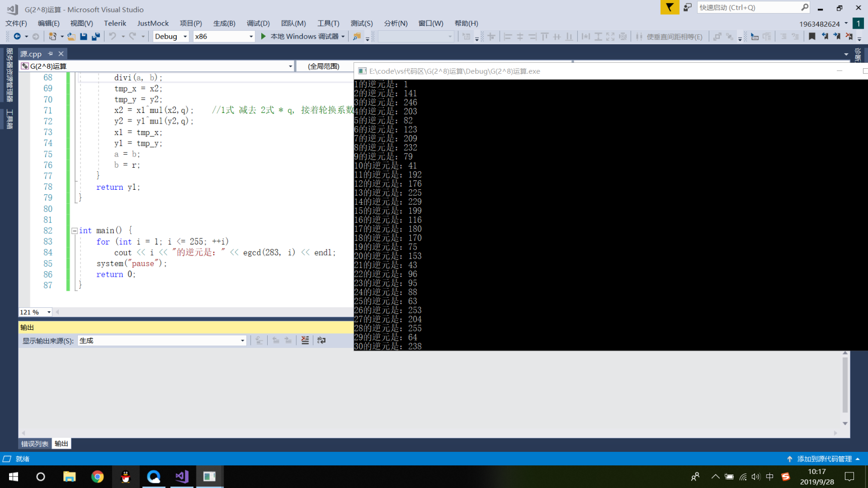Screen dimensions: 868x488
Task: Clear all bookmarks with the red X icon
Action: pos(849,36)
